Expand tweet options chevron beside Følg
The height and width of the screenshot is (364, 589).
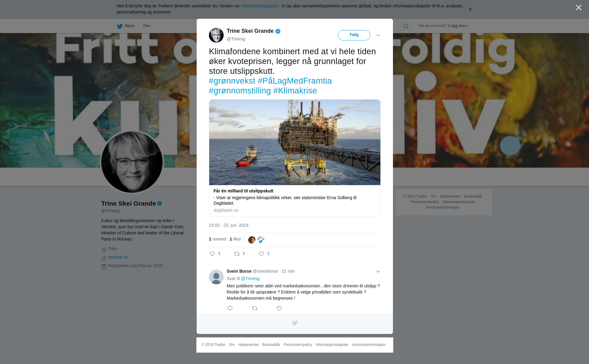(378, 35)
